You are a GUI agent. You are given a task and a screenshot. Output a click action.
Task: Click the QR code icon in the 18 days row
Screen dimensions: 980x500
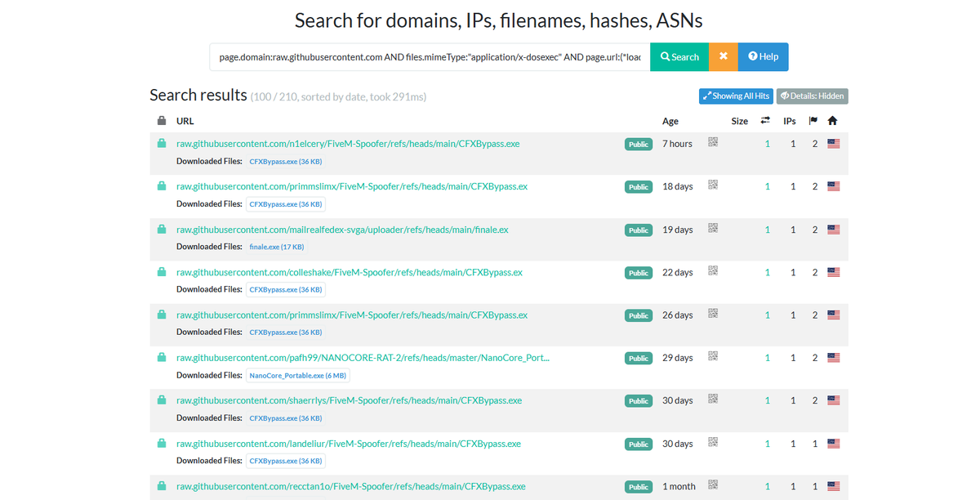[713, 185]
